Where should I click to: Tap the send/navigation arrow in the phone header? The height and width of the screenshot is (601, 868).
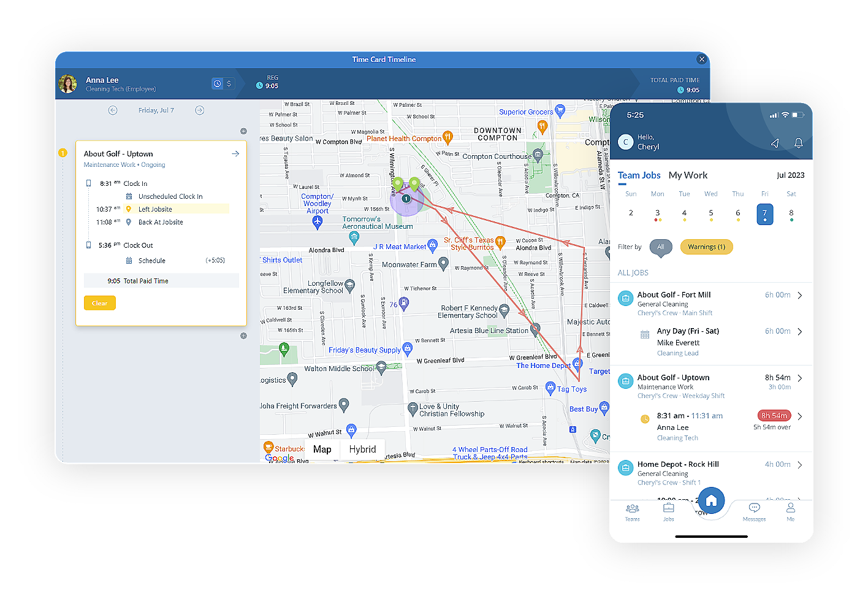point(775,143)
